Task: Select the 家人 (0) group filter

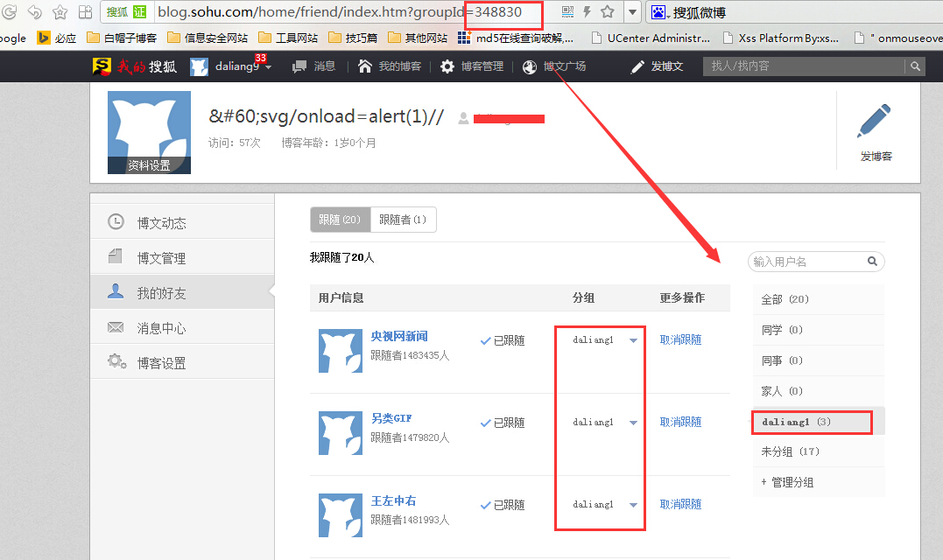Action: (x=819, y=391)
